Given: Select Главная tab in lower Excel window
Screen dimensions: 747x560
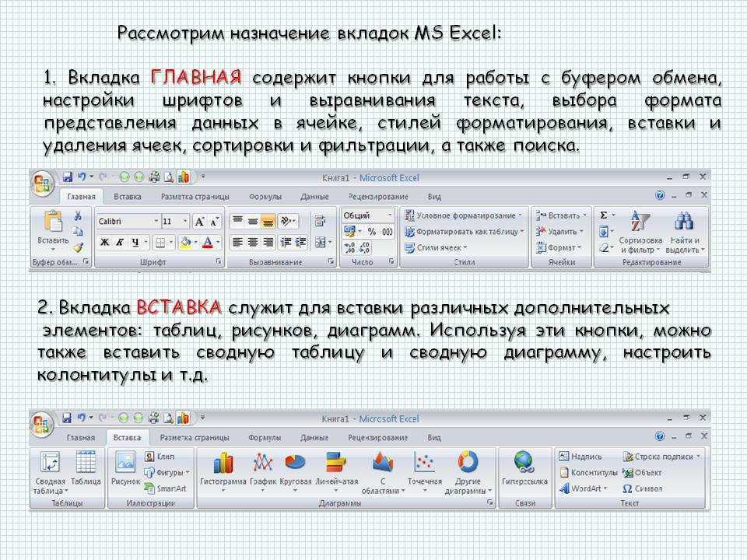Looking at the screenshot, I should [x=80, y=438].
